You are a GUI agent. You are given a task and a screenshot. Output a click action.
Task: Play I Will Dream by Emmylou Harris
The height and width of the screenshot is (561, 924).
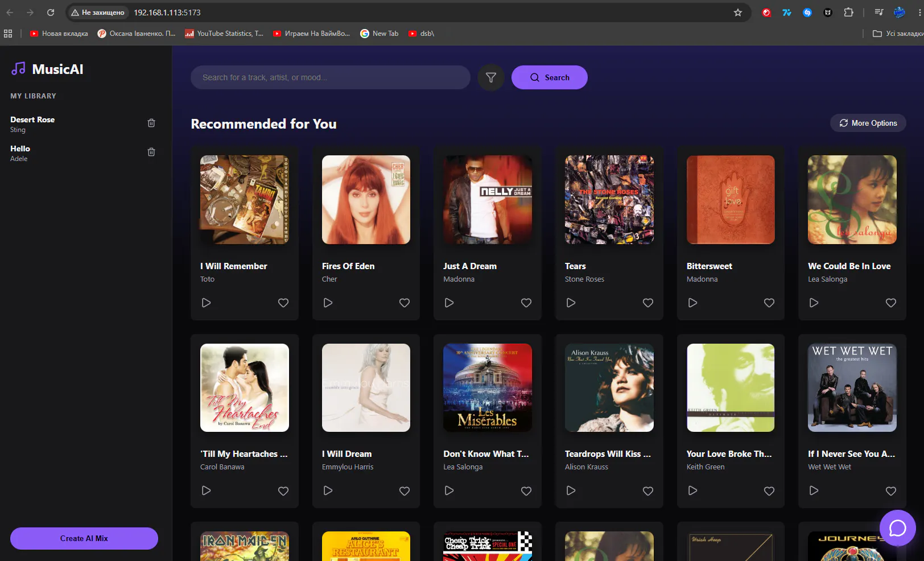328,490
